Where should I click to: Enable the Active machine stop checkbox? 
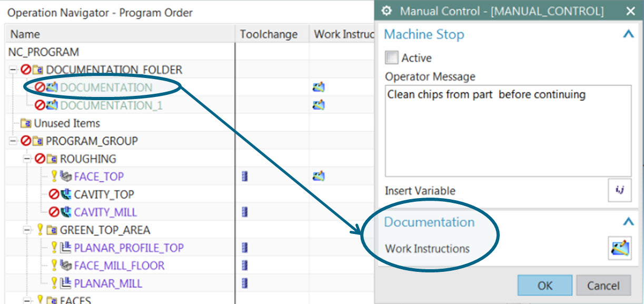[x=392, y=57]
